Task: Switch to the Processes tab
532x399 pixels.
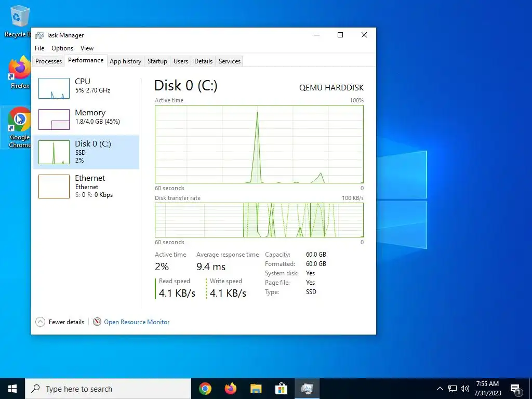Action: [48, 61]
